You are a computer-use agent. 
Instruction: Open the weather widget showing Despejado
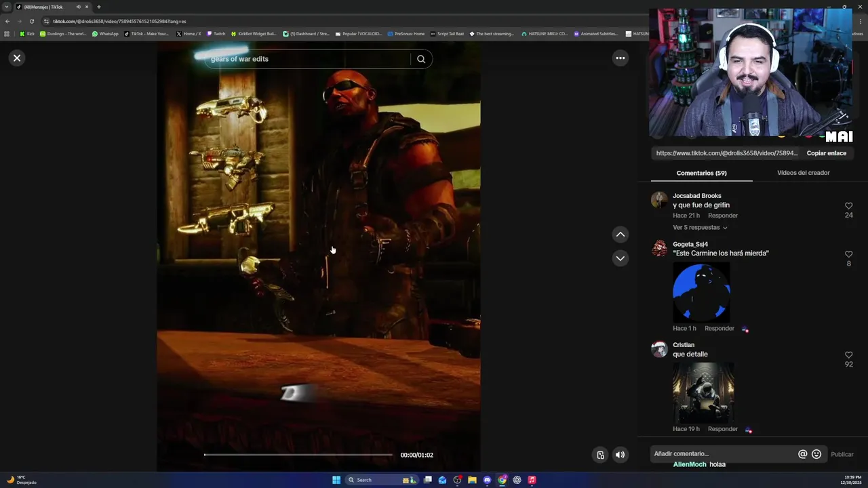coord(22,480)
